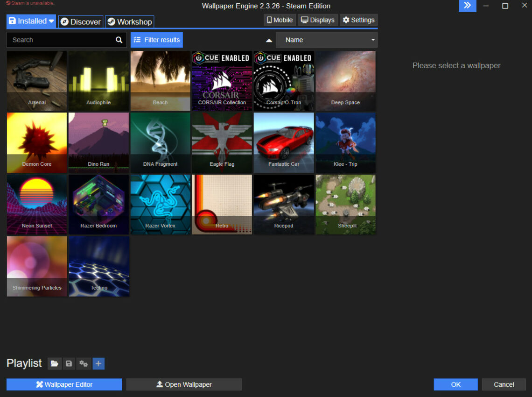This screenshot has width=532, height=397.
Task: Select the Demon Core wallpaper
Action: tap(37, 142)
